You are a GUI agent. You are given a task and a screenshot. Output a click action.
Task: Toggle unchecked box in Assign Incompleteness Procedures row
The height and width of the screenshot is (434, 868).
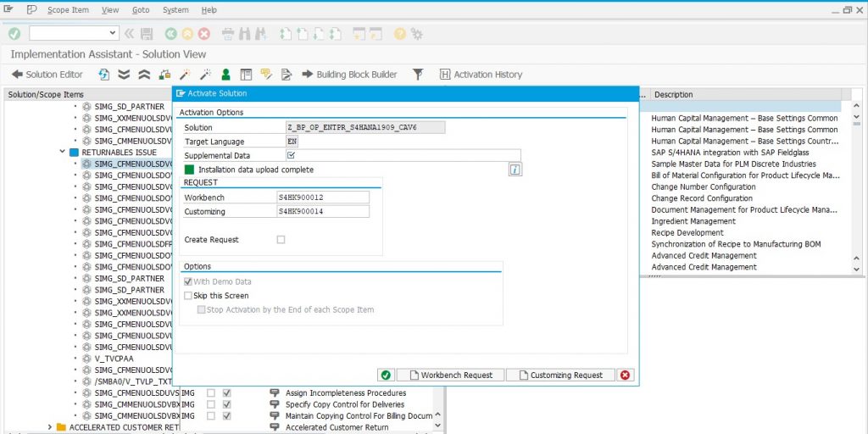(211, 393)
